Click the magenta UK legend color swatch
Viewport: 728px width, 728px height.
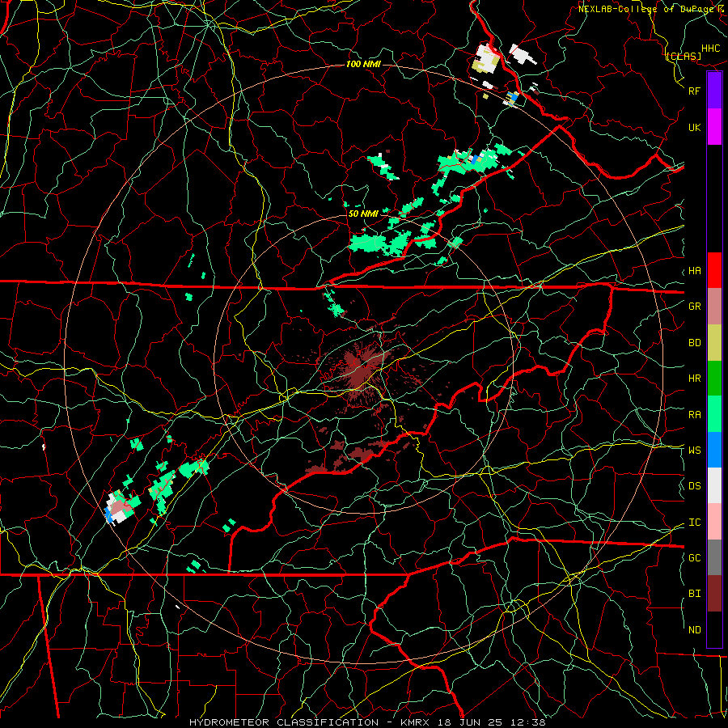714,127
